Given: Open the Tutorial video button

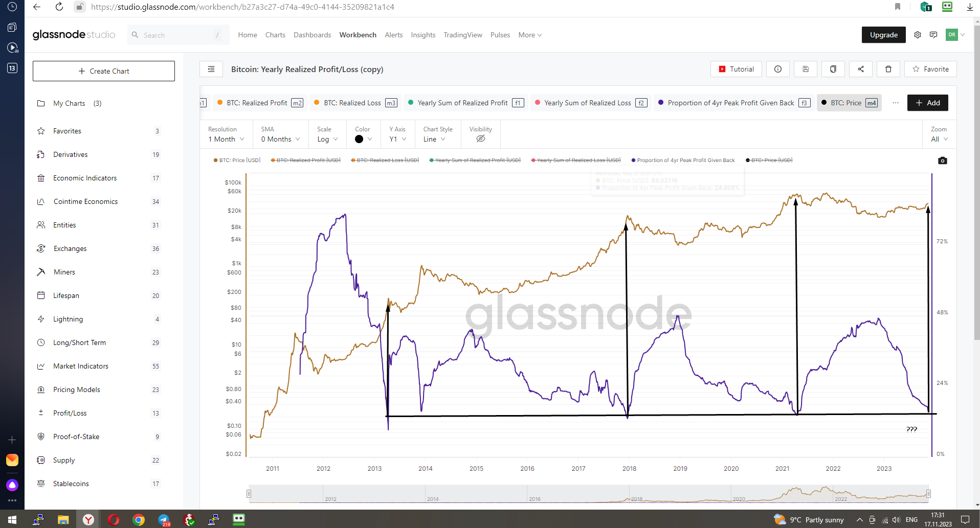Looking at the screenshot, I should pos(736,69).
